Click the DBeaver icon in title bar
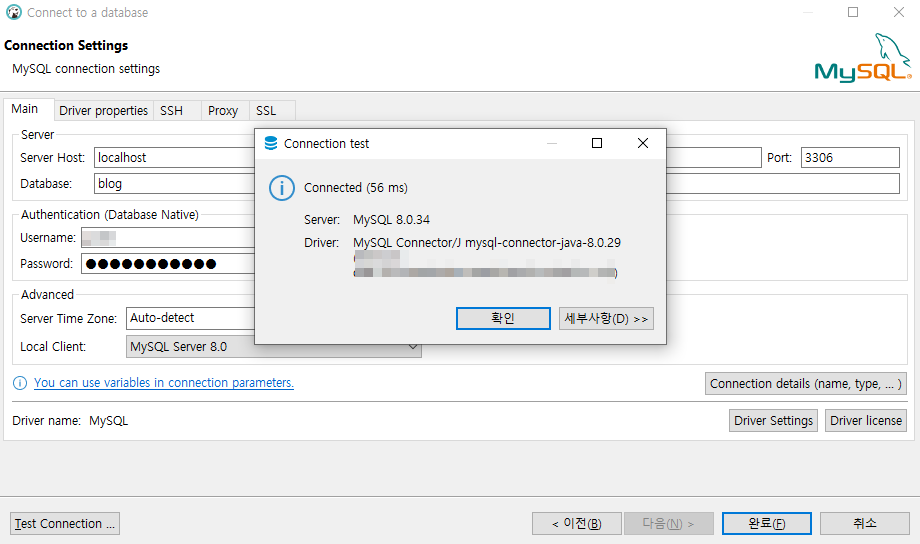The width and height of the screenshot is (920, 544). click(13, 12)
